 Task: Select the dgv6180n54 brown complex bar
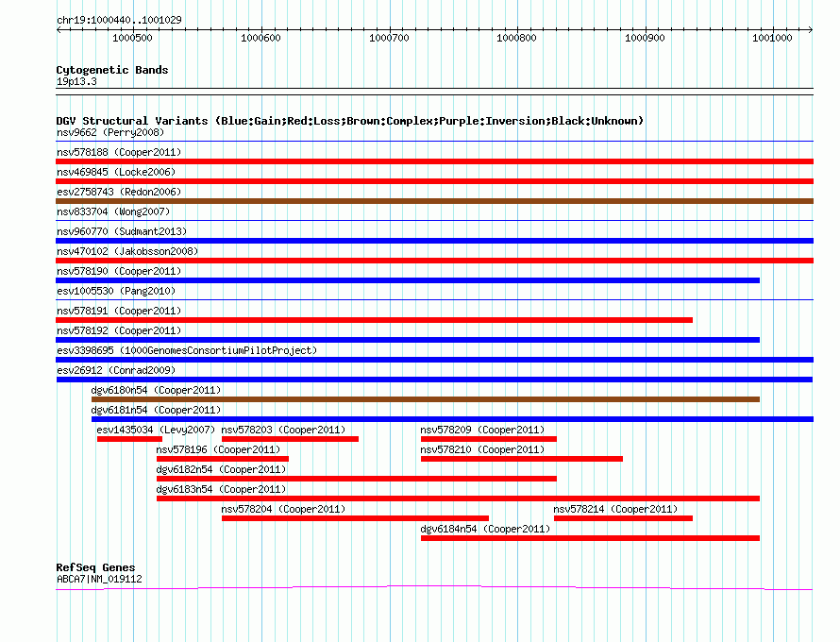(x=426, y=399)
